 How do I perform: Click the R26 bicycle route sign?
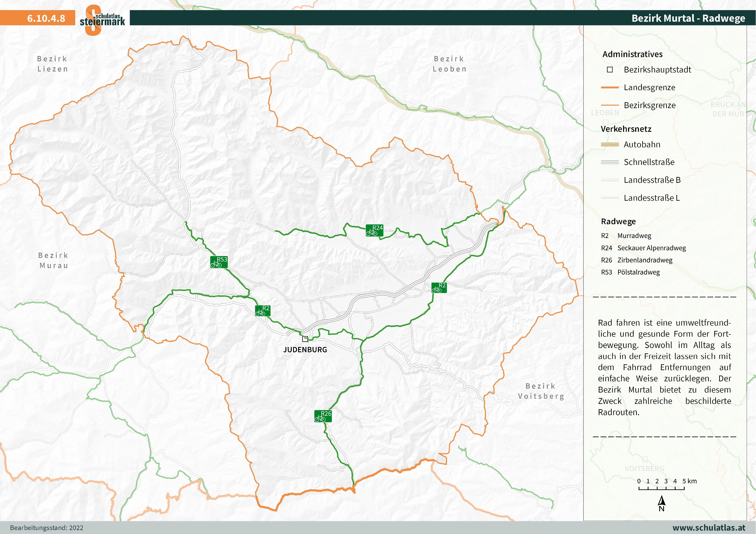(x=323, y=416)
